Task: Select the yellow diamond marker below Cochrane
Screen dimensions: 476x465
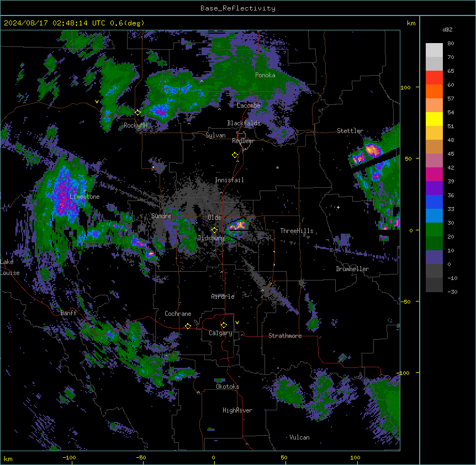Action: tap(188, 326)
